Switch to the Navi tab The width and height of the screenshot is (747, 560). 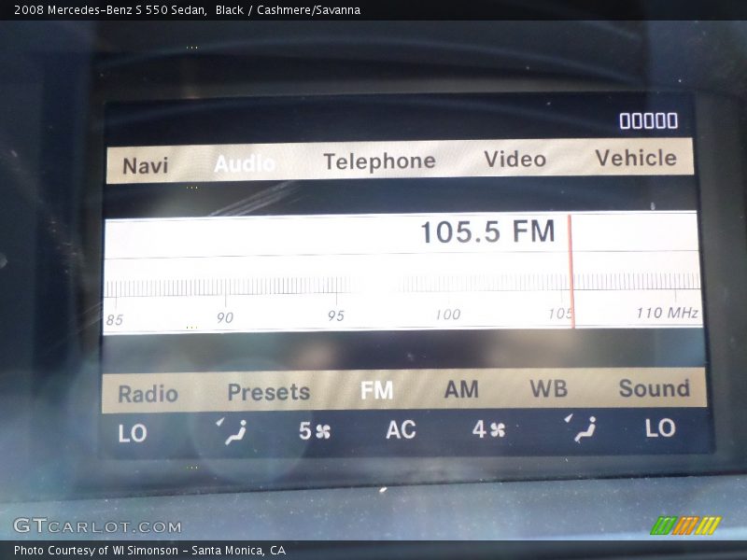(x=146, y=165)
